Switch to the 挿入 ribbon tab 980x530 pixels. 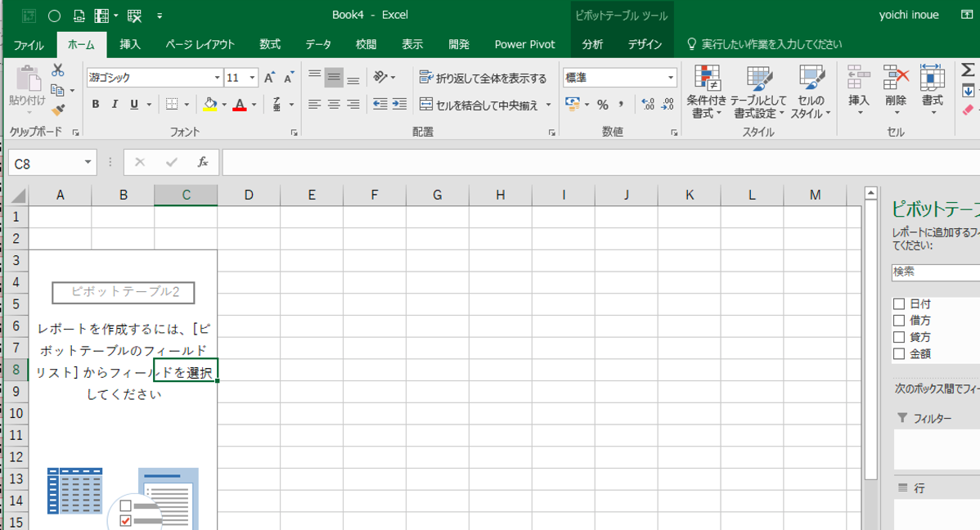click(x=130, y=44)
